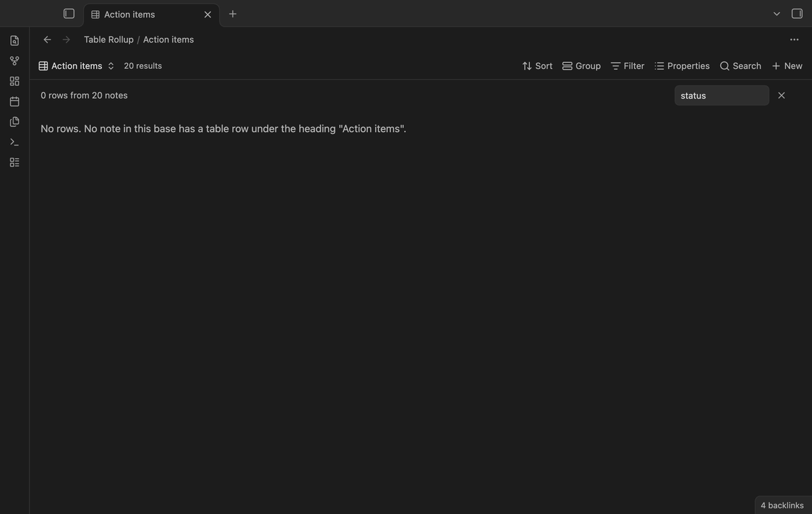The height and width of the screenshot is (514, 812).
Task: Open the graph view icon
Action: tap(14, 61)
